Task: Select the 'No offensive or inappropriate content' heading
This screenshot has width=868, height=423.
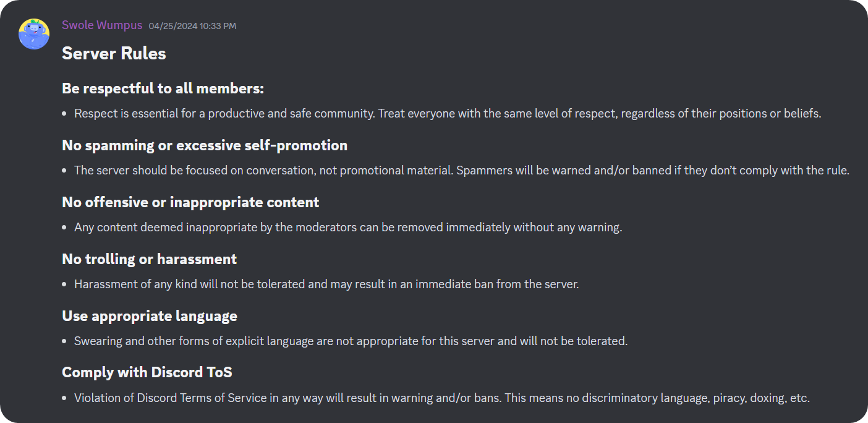Action: [190, 202]
